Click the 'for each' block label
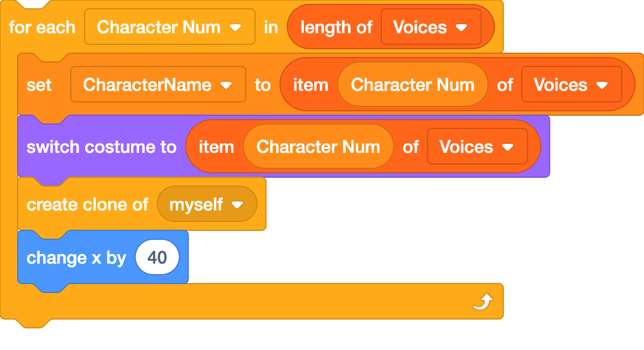Image resolution: width=644 pixels, height=350 pixels. pyautogui.click(x=42, y=27)
